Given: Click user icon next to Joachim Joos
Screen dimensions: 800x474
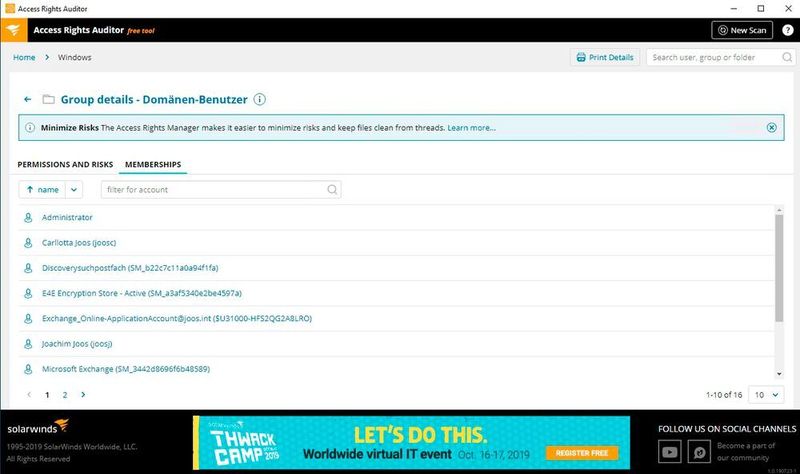Looking at the screenshot, I should click(x=28, y=343).
